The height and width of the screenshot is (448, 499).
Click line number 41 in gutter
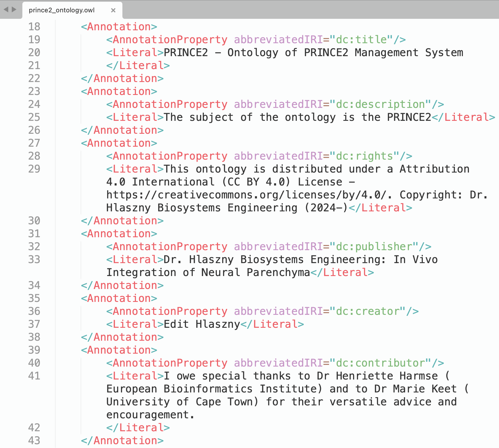(x=34, y=376)
